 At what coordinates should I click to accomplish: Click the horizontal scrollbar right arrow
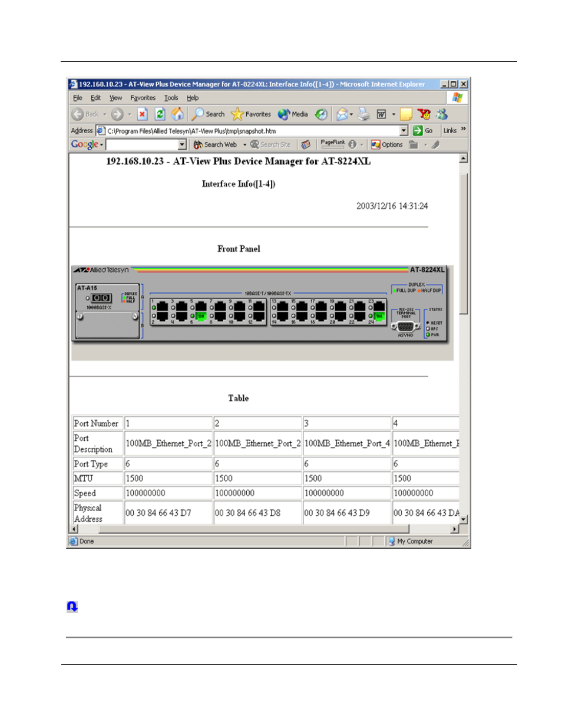(x=454, y=529)
